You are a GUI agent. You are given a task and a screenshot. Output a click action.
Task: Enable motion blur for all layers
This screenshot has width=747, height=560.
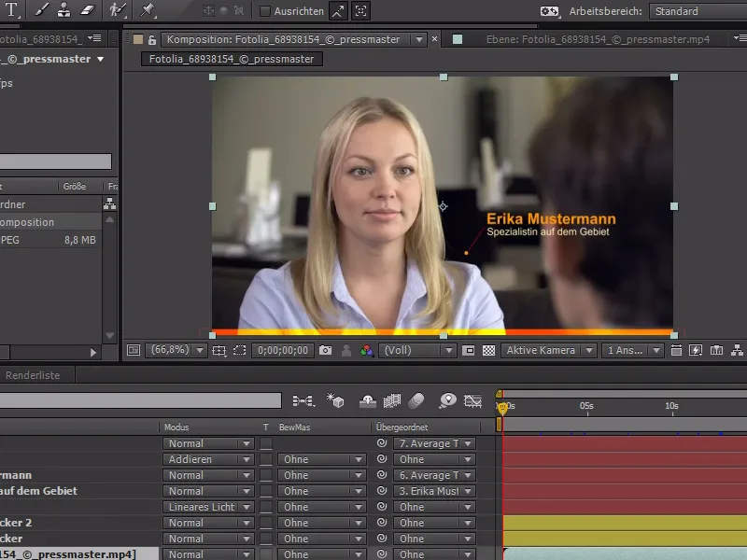pos(416,401)
